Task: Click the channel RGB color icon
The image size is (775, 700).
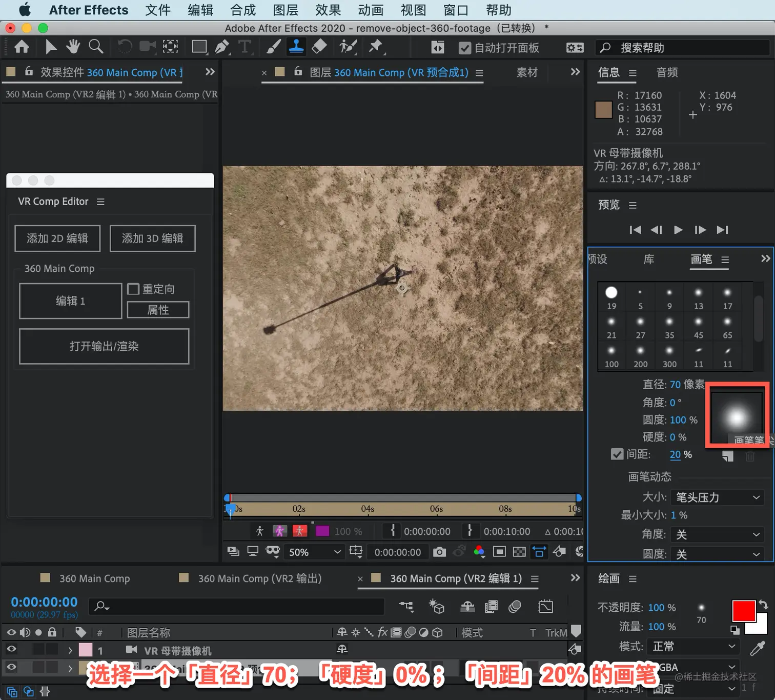Action: coord(479,552)
